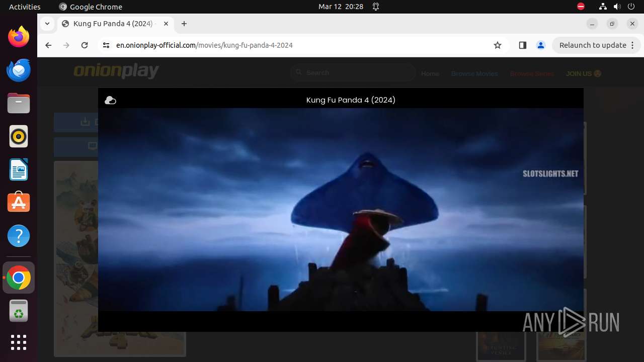
Task: Click JOIN US link
Action: click(x=584, y=73)
